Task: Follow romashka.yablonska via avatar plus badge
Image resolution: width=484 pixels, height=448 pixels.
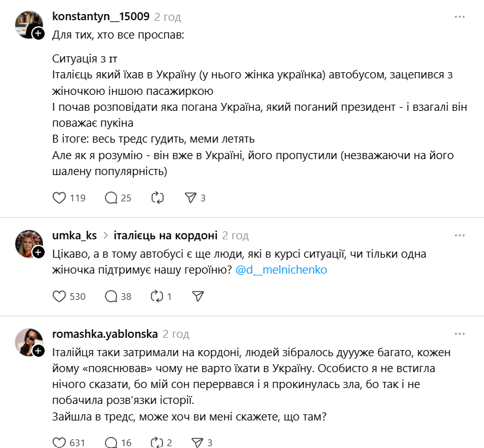Action: [38, 351]
